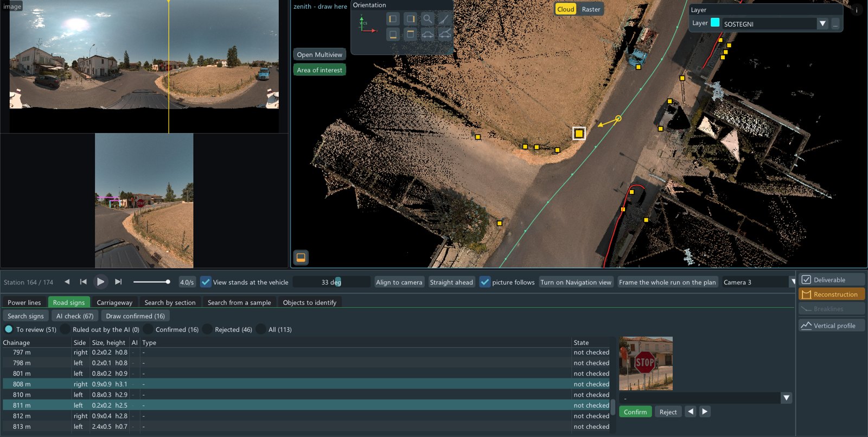Select the top-edge orientation view icon
868x437 pixels.
411,35
